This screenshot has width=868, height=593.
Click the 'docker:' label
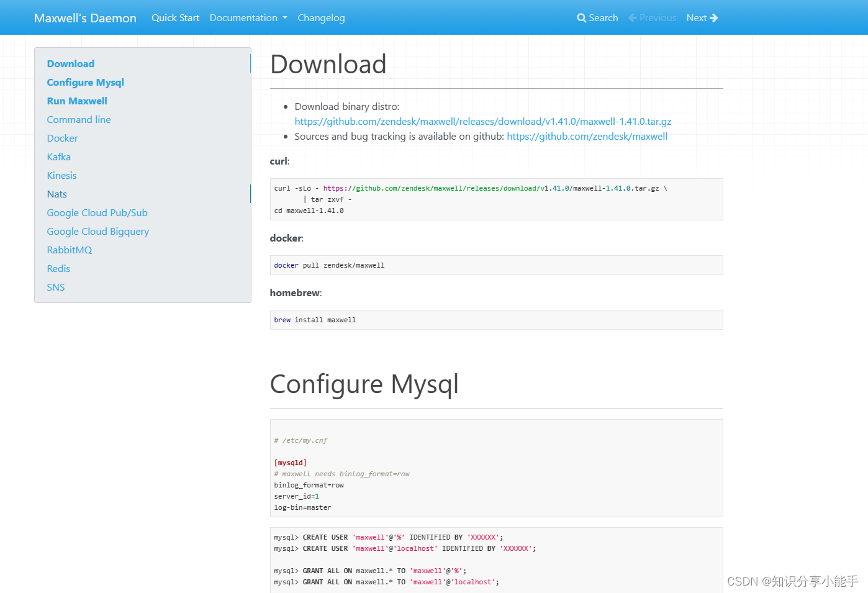click(286, 238)
